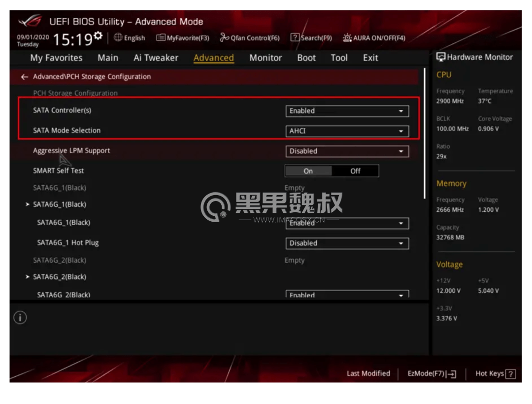This screenshot has height=404, width=532.
Task: Click Last Modified button
Action: pos(368,373)
